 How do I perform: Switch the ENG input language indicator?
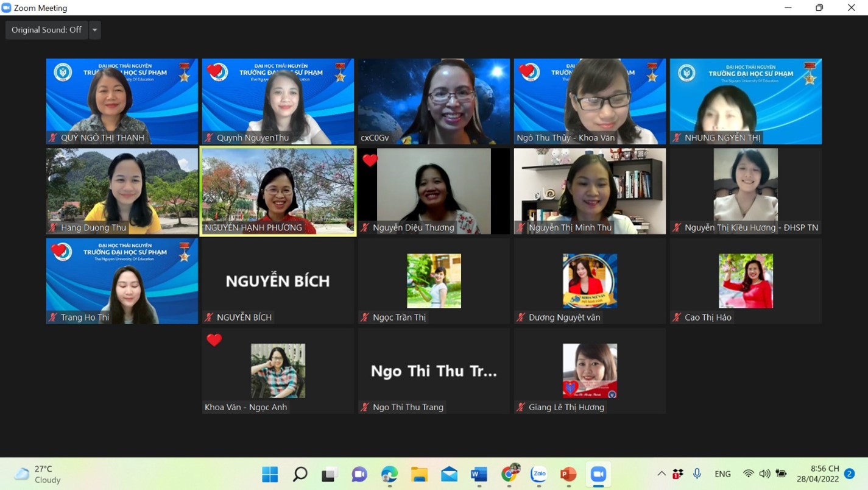click(x=723, y=474)
